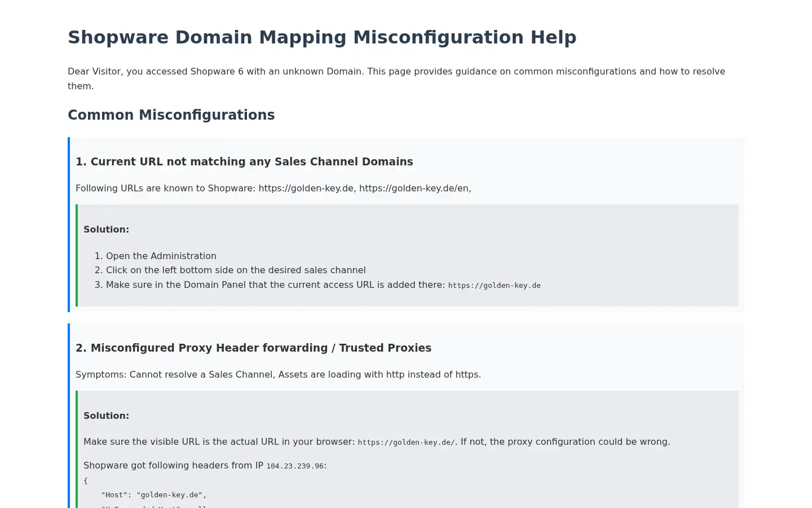812x508 pixels.
Task: Select the 'Common Misconfigurations' heading
Action: coord(171,115)
